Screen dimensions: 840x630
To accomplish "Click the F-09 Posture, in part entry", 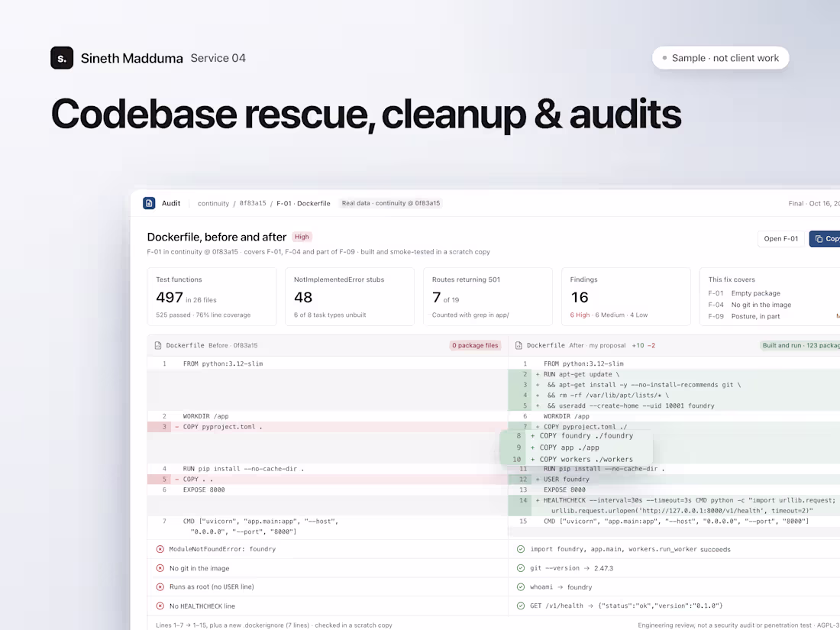I will (x=744, y=317).
